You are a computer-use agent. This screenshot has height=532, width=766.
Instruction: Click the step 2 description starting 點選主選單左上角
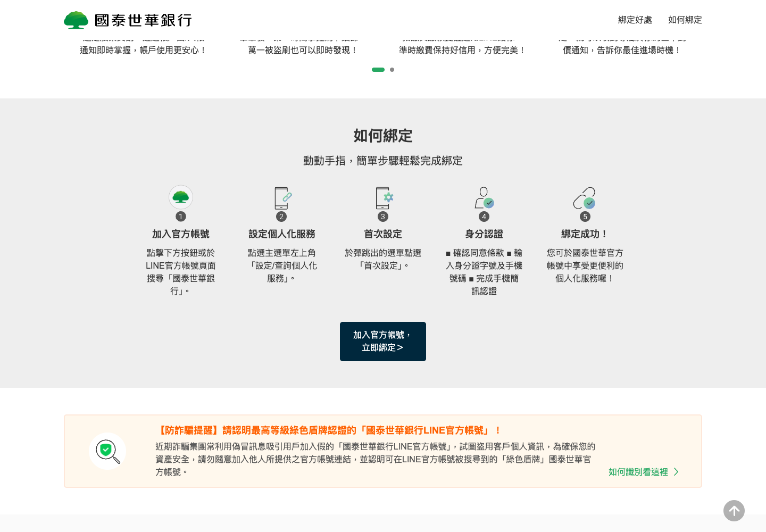[x=282, y=265]
